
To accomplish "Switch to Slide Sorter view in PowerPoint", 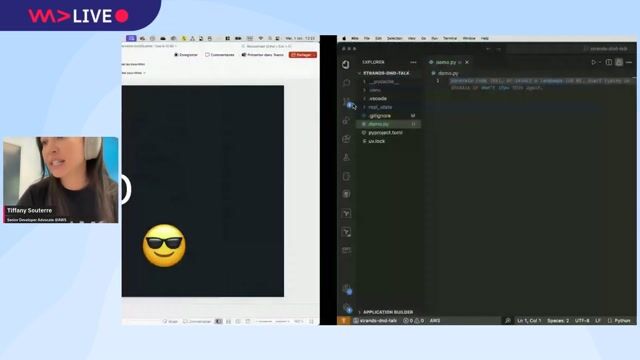I will point(229,322).
